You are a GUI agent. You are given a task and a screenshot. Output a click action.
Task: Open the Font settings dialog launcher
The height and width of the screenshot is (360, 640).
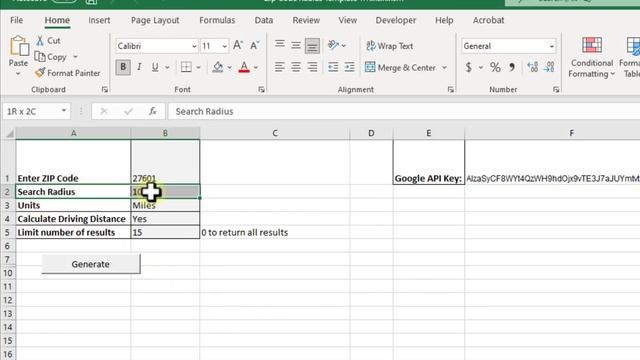[262, 89]
